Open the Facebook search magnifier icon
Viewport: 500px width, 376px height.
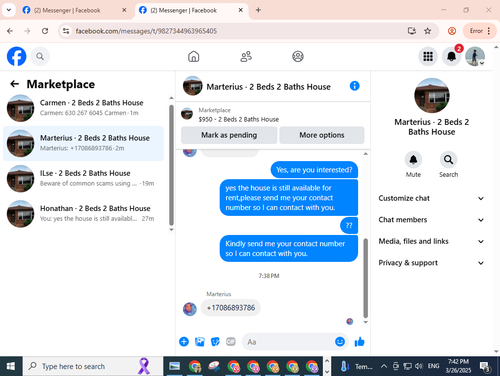[40, 56]
